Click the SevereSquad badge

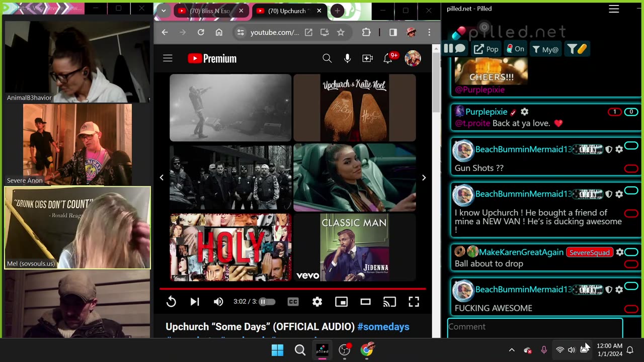point(590,252)
